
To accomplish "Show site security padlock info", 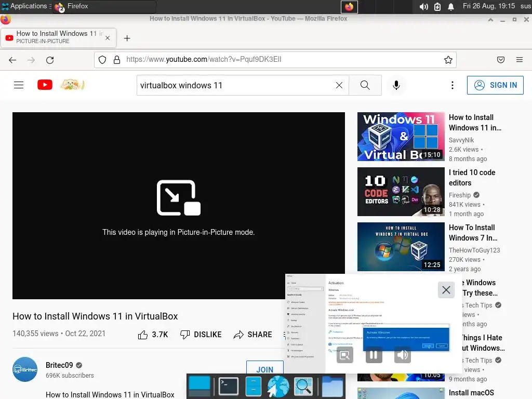I will pos(117,60).
